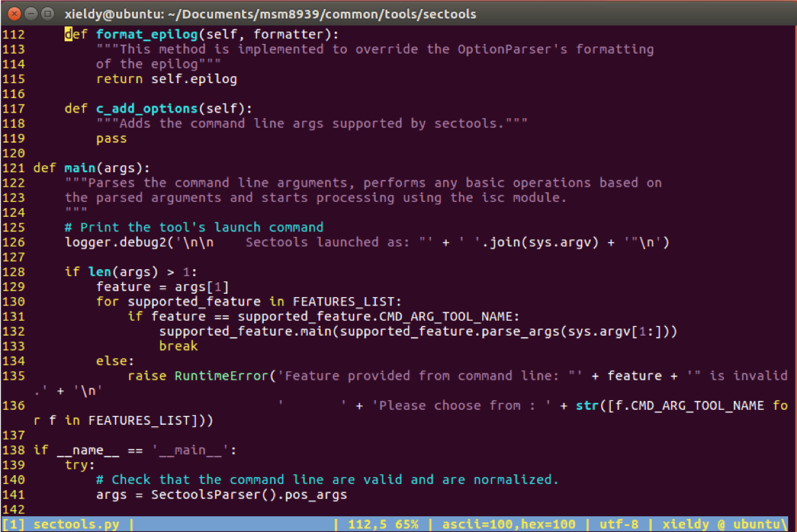
Task: Click 'return self.epilog' on line 115
Action: (x=166, y=79)
